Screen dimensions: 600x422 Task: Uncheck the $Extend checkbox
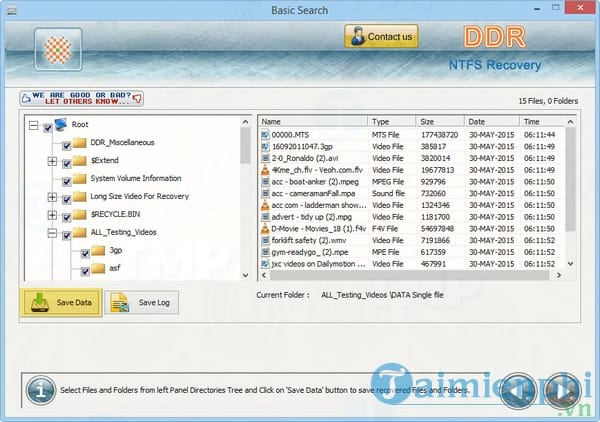pyautogui.click(x=67, y=164)
